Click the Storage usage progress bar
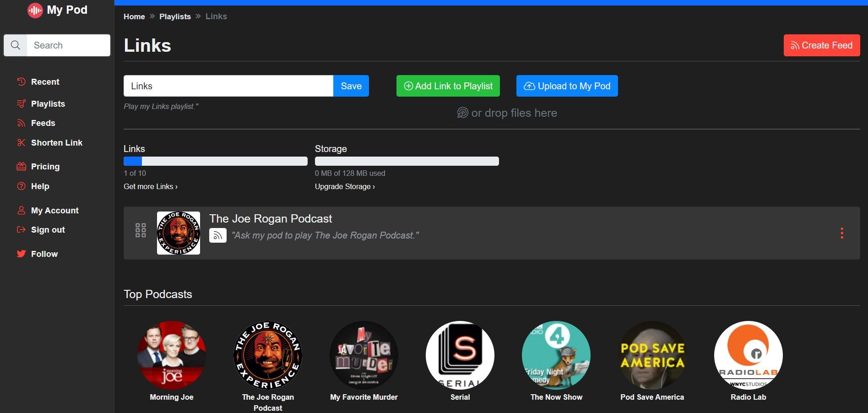 point(407,161)
